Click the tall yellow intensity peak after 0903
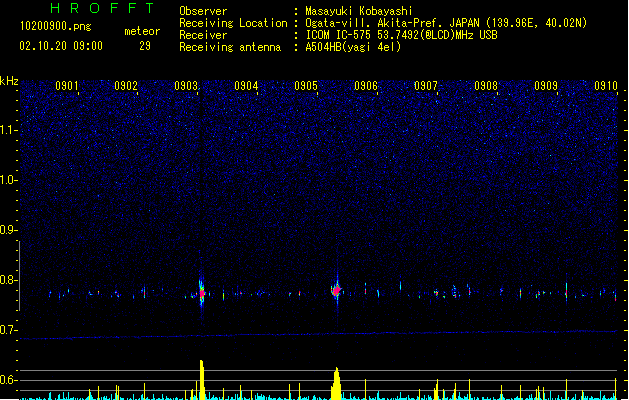 click(202, 380)
